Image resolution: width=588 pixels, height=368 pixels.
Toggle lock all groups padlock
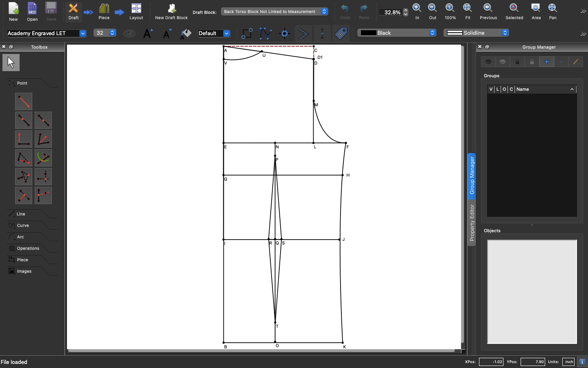click(517, 62)
